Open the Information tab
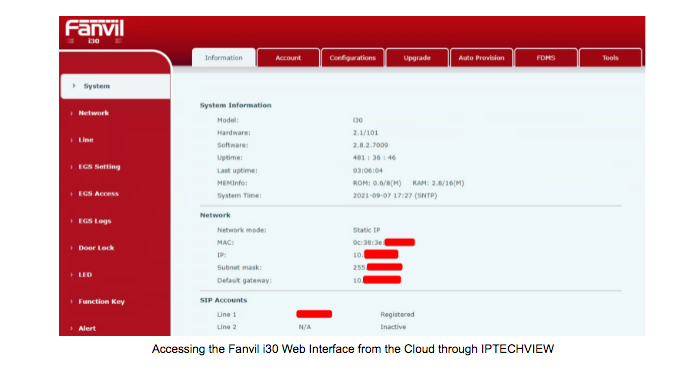 click(x=224, y=58)
